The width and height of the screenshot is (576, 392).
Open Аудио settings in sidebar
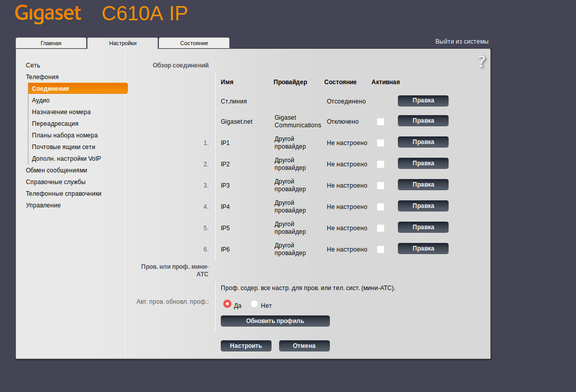[x=41, y=100]
